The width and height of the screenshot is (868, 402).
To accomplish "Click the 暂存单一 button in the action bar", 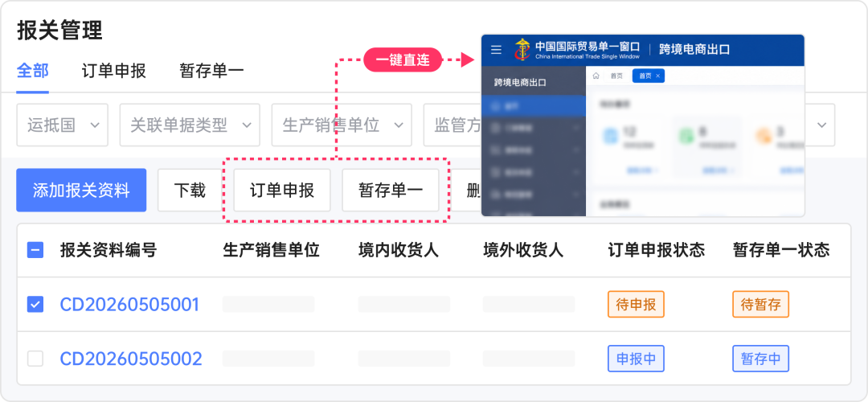I will click(391, 190).
